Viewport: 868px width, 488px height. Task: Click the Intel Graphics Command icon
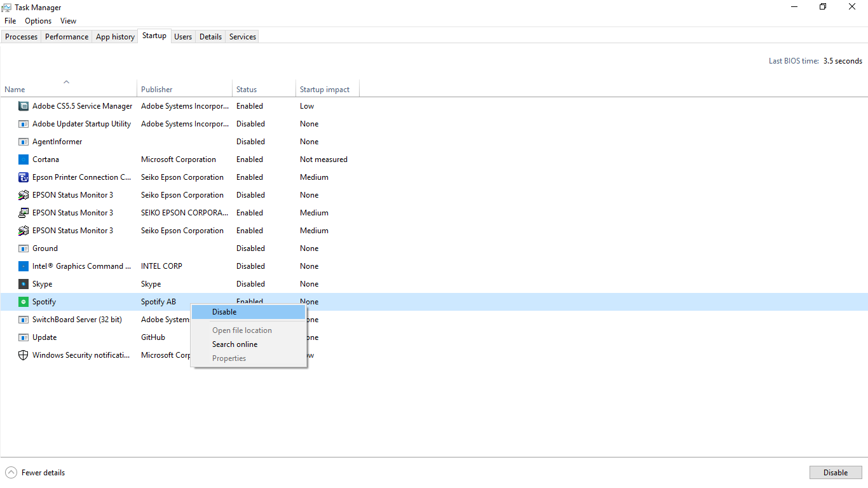point(24,266)
